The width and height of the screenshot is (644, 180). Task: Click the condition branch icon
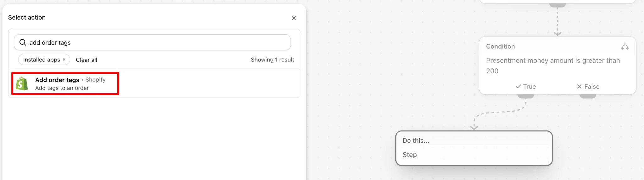625,46
